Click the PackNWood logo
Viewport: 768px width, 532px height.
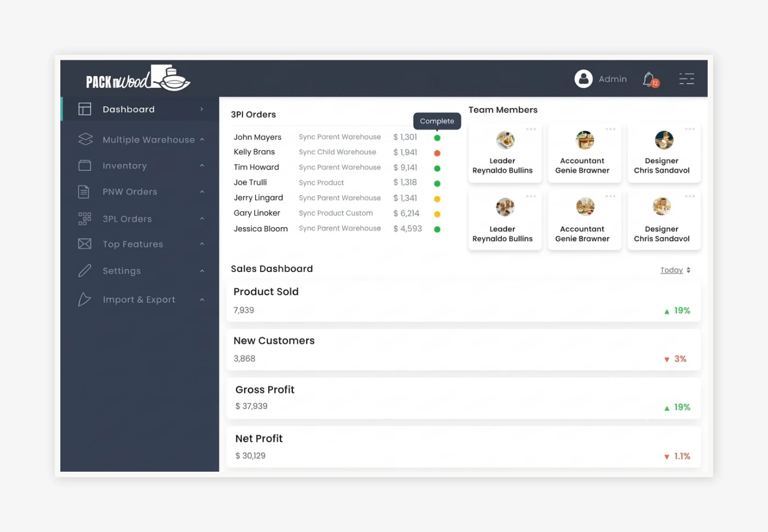pos(138,78)
